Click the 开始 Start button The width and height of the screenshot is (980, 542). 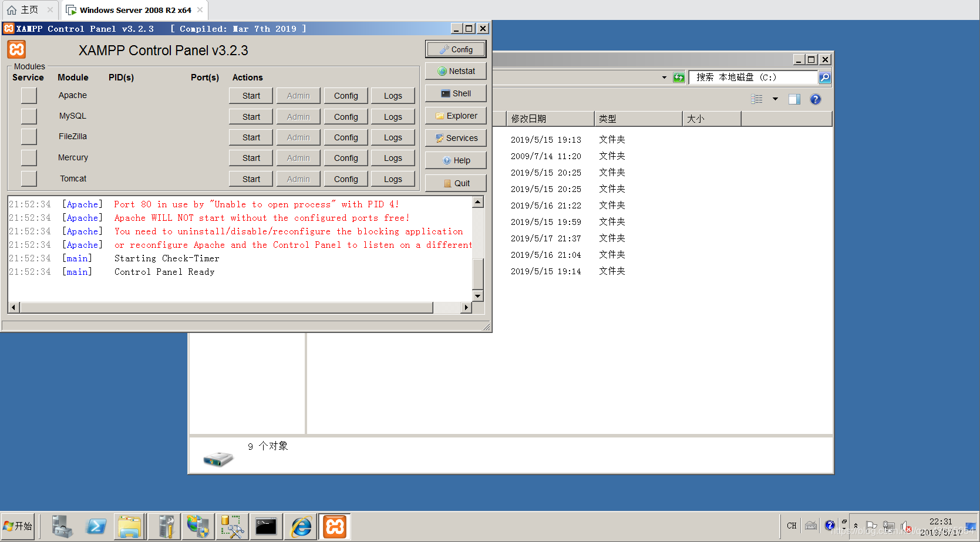tap(18, 527)
